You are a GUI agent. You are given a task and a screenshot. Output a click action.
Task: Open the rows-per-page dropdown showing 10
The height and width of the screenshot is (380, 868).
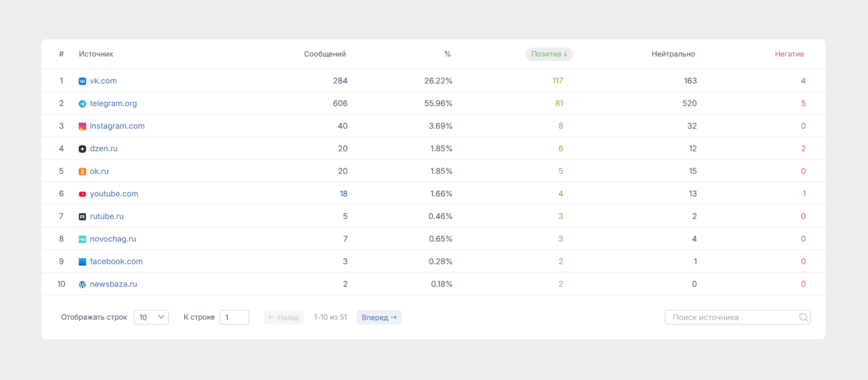point(151,317)
